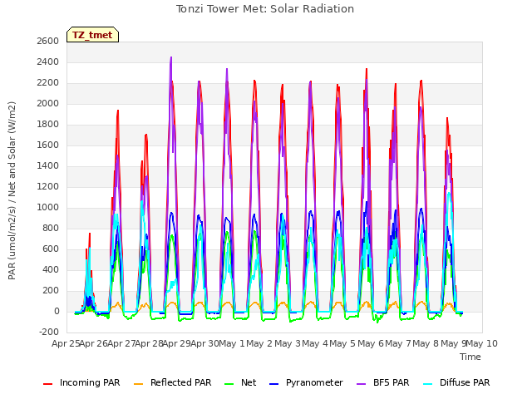The height and width of the screenshot is (399, 532).
Task: Click the y-axis title PAR / Net and Solar
Action: [x=12, y=190]
